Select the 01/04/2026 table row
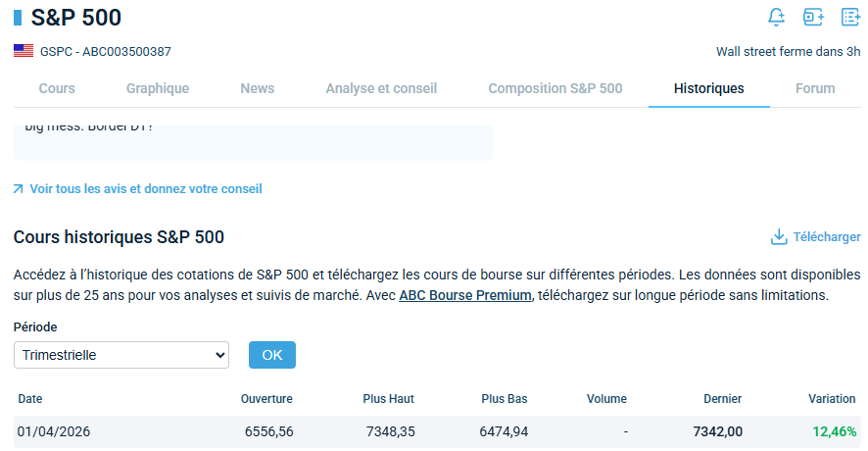868x451 pixels. point(437,431)
